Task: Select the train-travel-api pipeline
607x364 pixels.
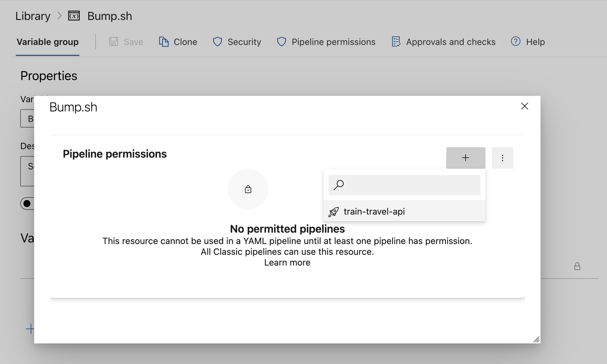Action: tap(374, 211)
